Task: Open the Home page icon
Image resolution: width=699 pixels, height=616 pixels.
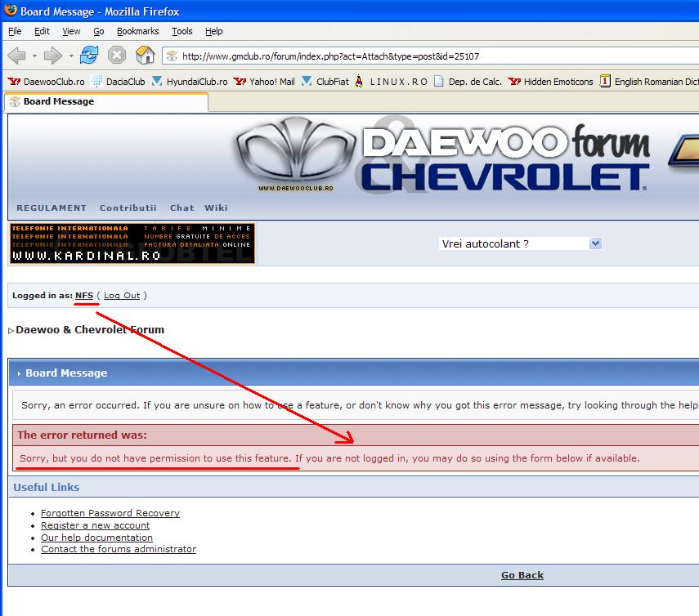Action: [x=145, y=56]
